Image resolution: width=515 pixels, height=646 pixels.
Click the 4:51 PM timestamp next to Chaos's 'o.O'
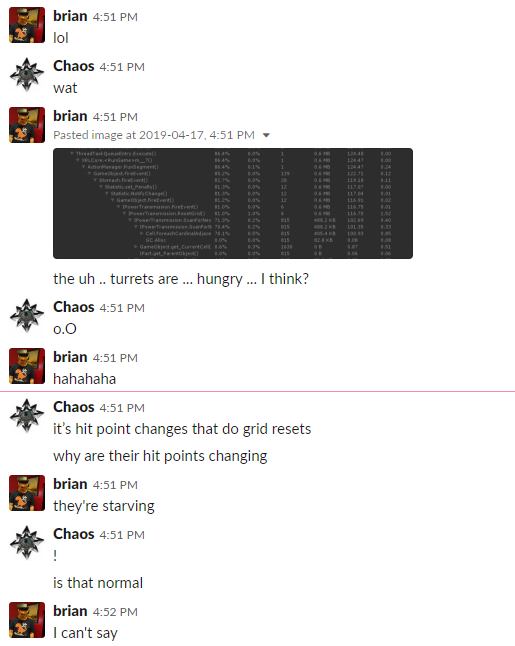[122, 308]
